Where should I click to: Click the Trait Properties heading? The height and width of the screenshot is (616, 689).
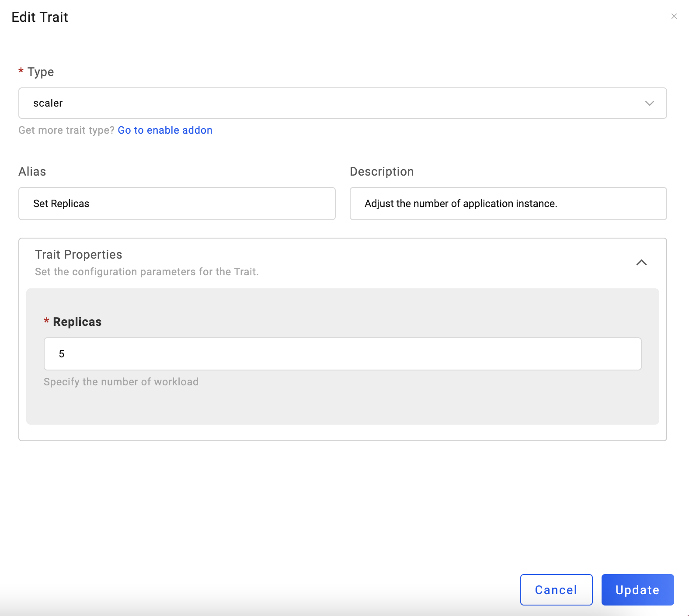(x=79, y=255)
